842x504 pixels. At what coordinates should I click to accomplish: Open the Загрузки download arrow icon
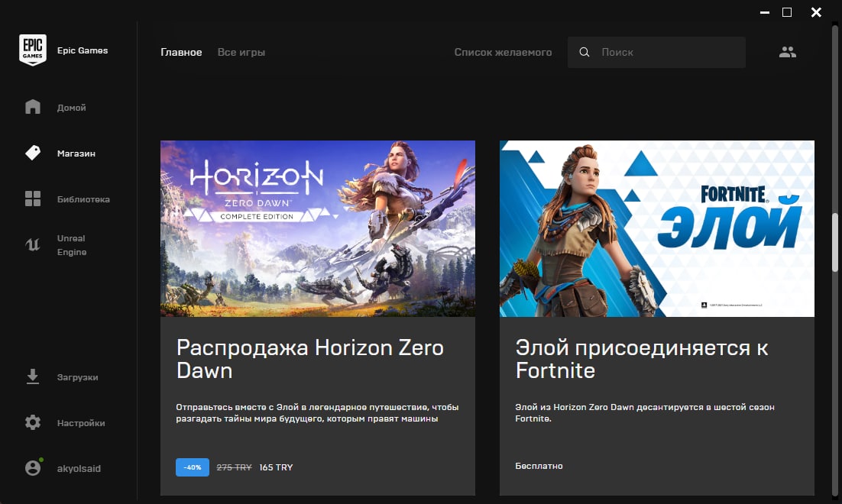click(x=33, y=376)
